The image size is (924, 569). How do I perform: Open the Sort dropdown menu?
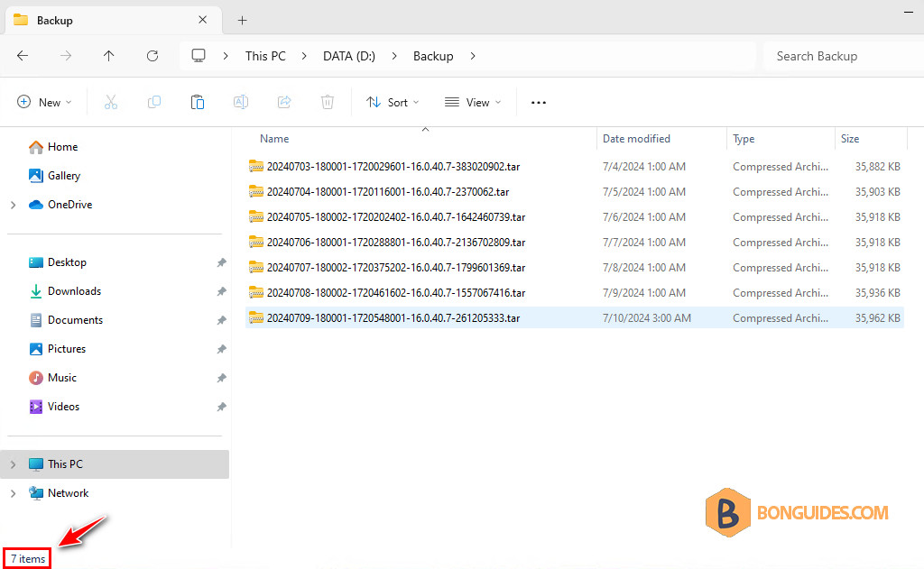[x=393, y=103]
